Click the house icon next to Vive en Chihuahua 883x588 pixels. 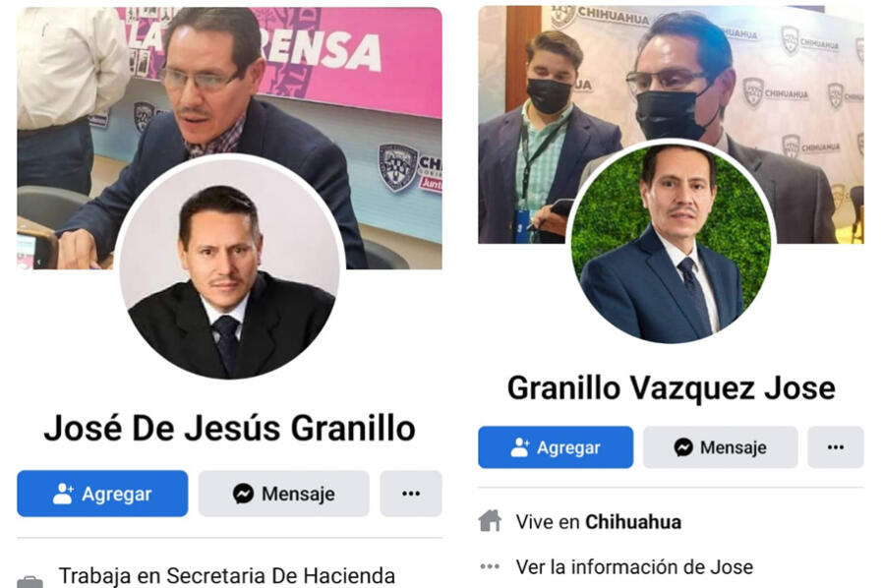[490, 521]
